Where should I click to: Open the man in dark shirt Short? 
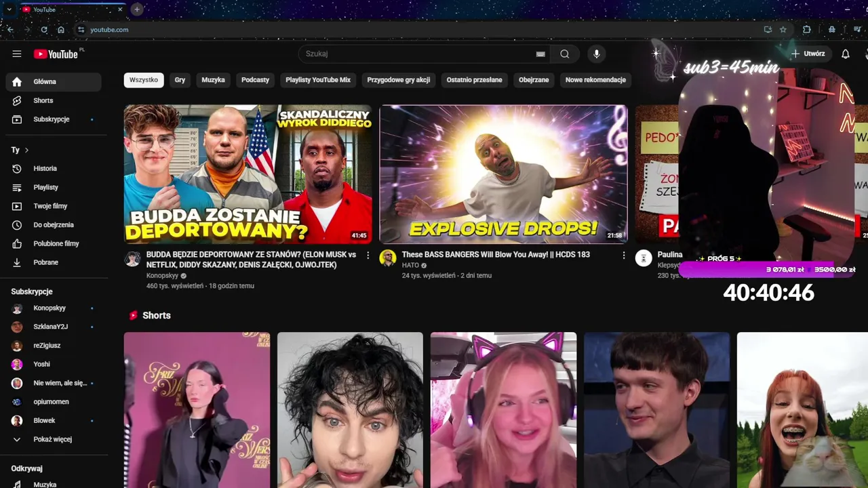tap(656, 410)
